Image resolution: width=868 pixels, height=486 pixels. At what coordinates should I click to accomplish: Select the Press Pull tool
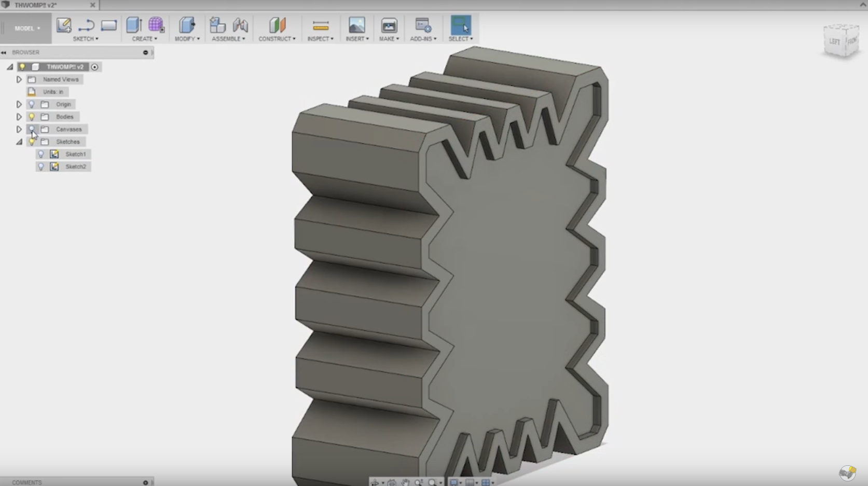(x=187, y=25)
